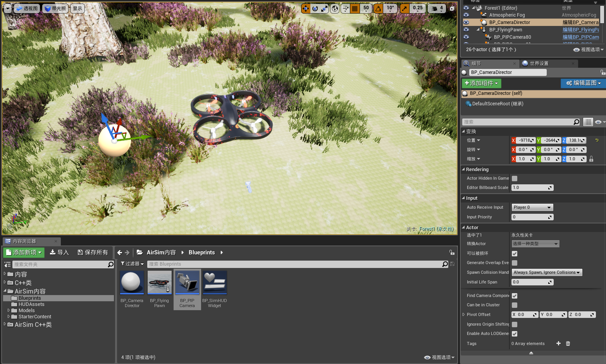Screen dimensions: 606x364
Task: Enable the Can be in Cluster checkbox
Action: [x=515, y=305]
